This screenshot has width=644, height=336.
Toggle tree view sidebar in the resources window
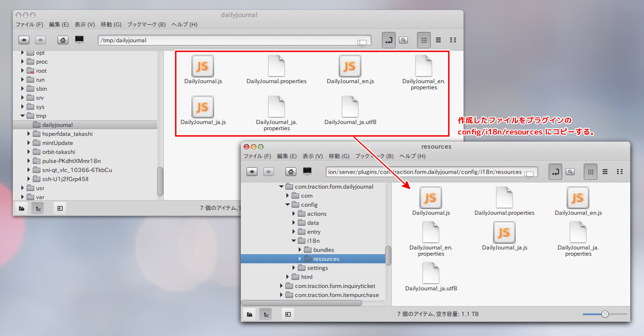tap(266, 314)
